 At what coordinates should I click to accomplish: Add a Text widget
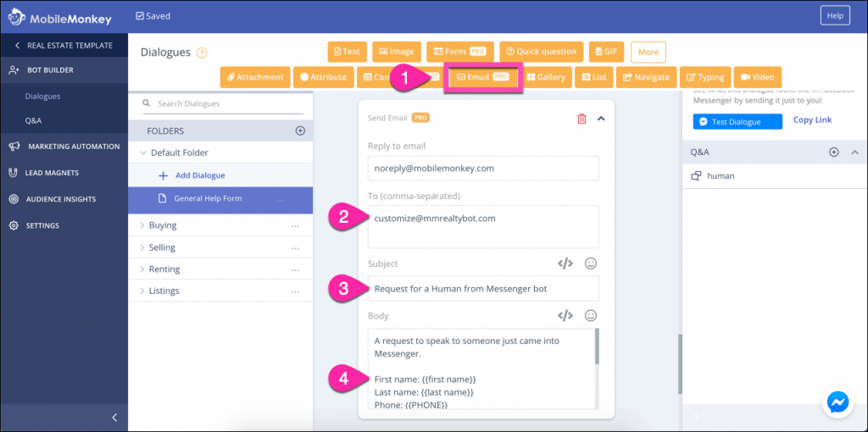347,52
